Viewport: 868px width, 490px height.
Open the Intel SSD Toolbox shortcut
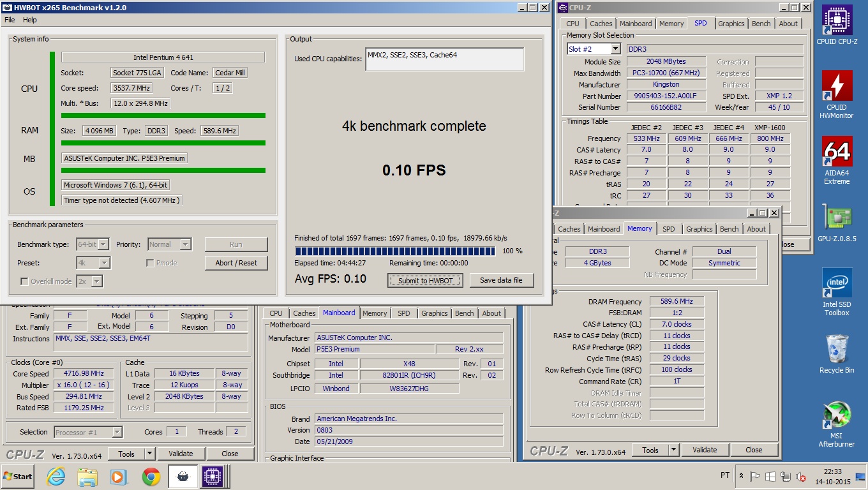(x=837, y=292)
